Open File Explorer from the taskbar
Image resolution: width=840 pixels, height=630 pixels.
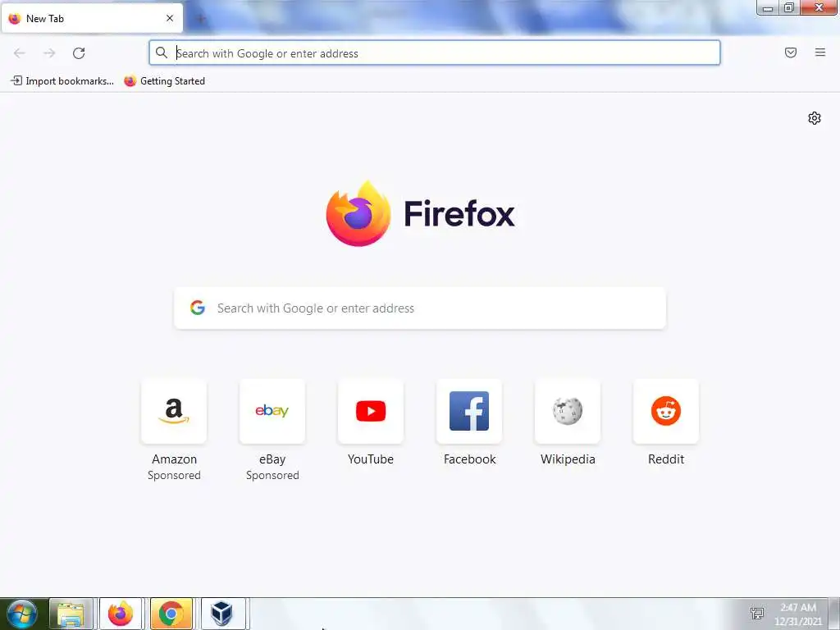point(71,614)
